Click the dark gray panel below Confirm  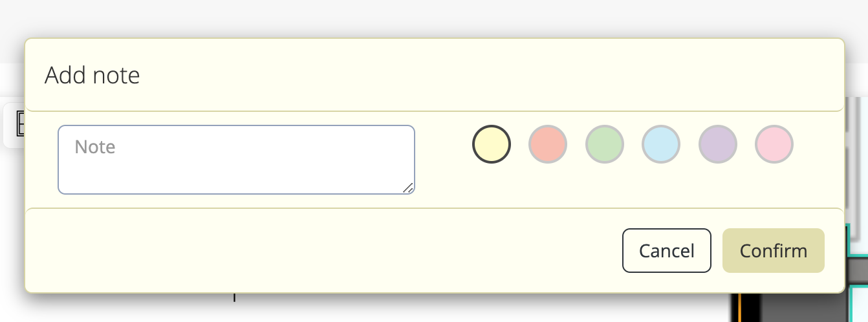(x=802, y=308)
